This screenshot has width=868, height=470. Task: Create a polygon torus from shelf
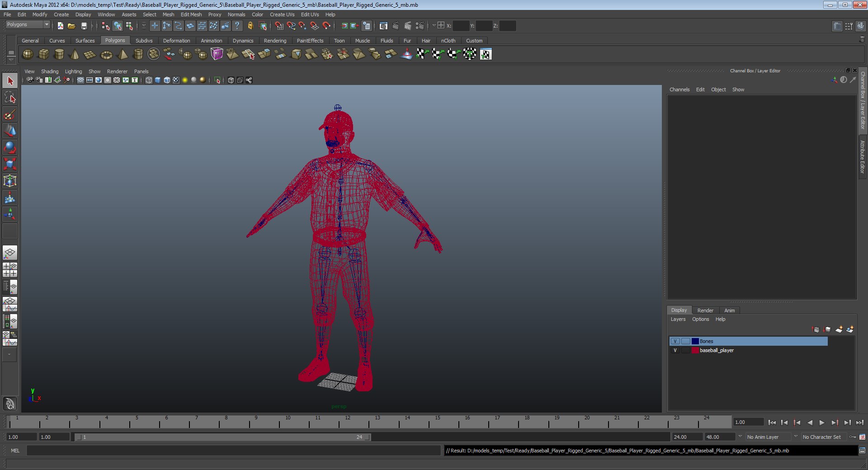[x=106, y=54]
